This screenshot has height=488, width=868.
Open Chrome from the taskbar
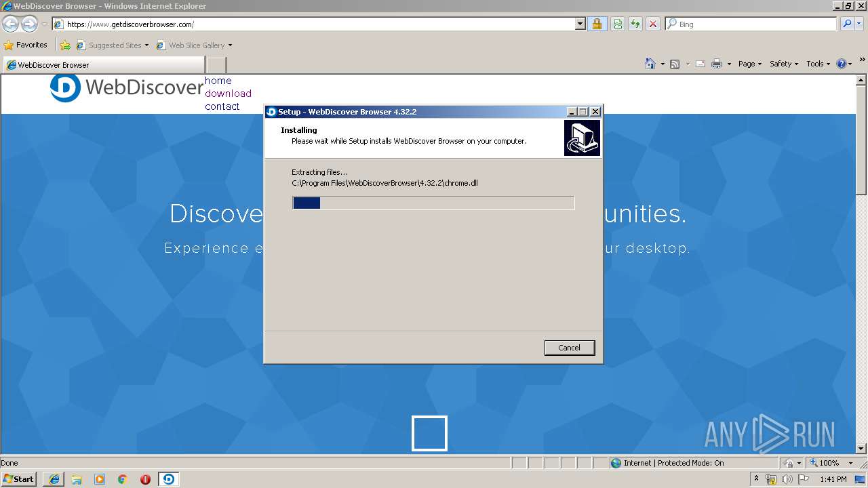[123, 479]
